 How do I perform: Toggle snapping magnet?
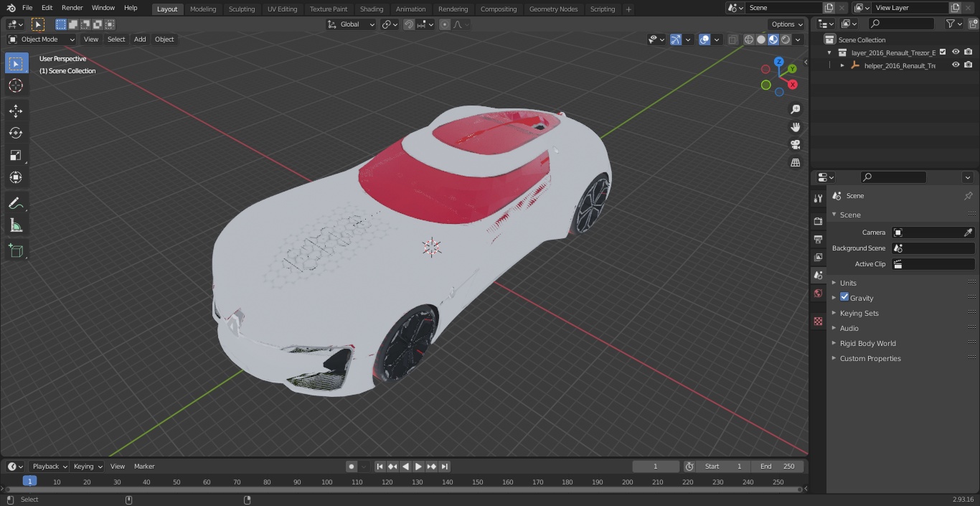tap(409, 24)
